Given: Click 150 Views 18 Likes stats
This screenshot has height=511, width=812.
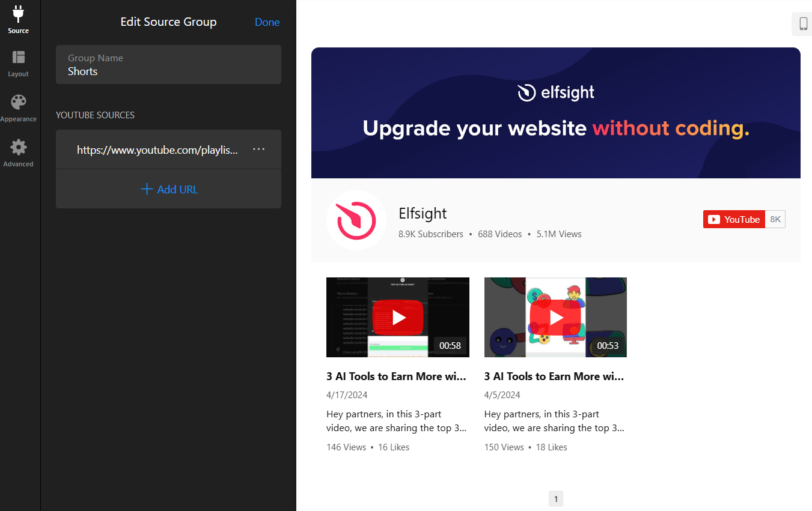Looking at the screenshot, I should pos(526,447).
